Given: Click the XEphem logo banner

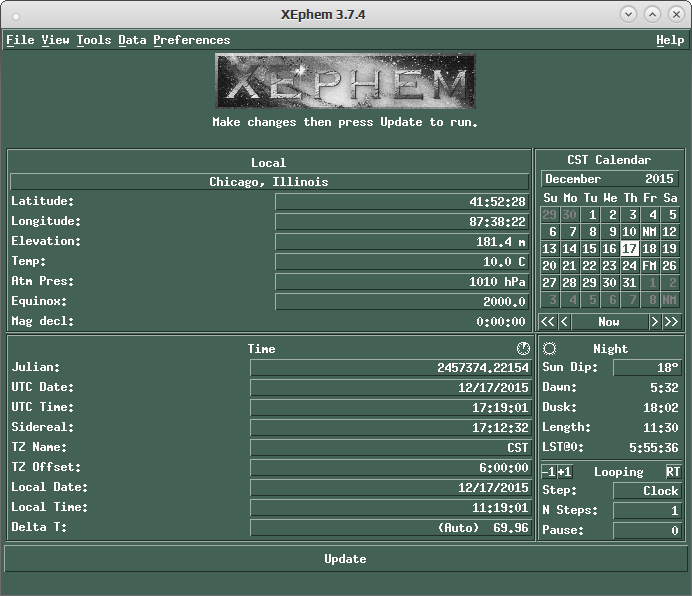Looking at the screenshot, I should (x=345, y=81).
